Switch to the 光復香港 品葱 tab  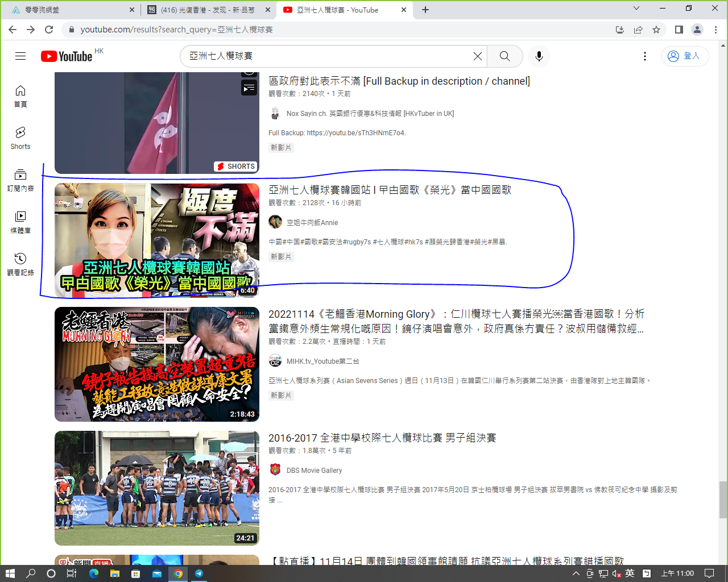[x=208, y=10]
